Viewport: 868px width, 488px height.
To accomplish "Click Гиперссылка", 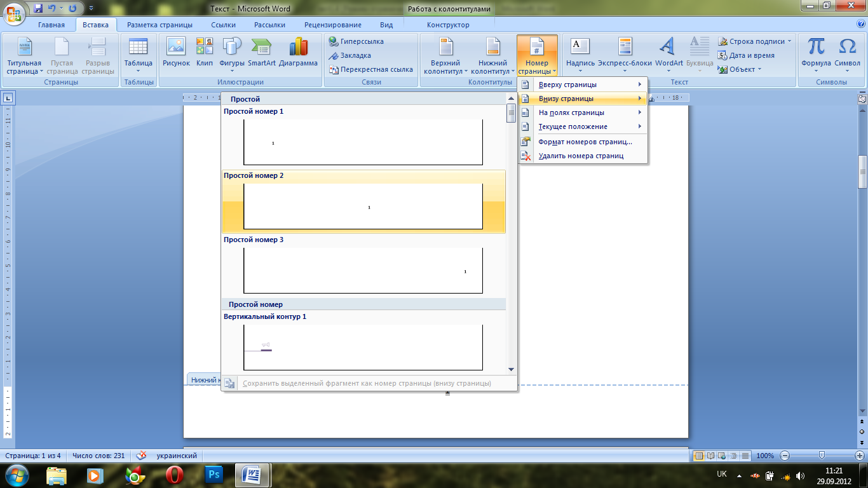I will point(356,41).
